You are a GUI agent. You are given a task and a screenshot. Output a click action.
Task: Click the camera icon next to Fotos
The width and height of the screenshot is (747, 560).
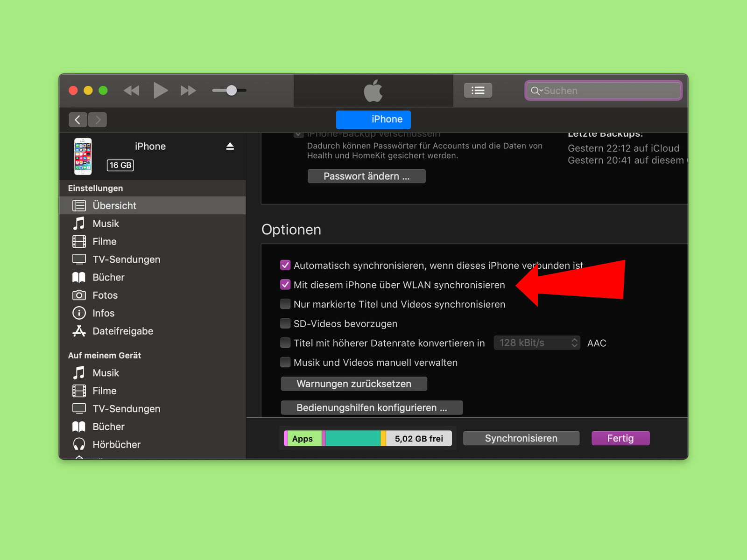click(x=79, y=295)
